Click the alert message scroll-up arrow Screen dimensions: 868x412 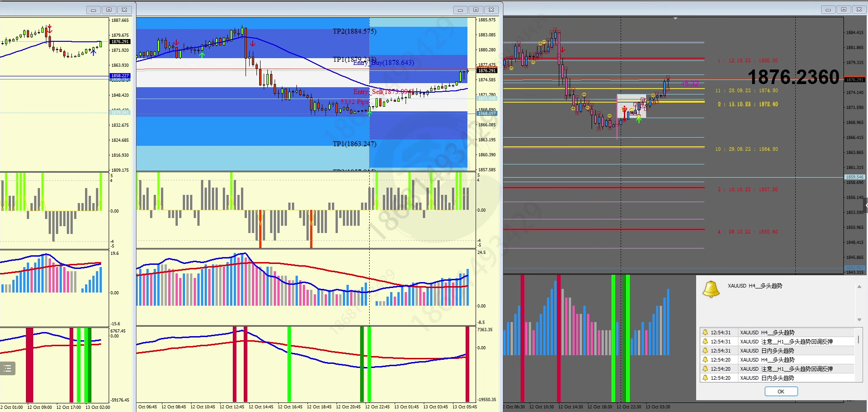click(859, 287)
